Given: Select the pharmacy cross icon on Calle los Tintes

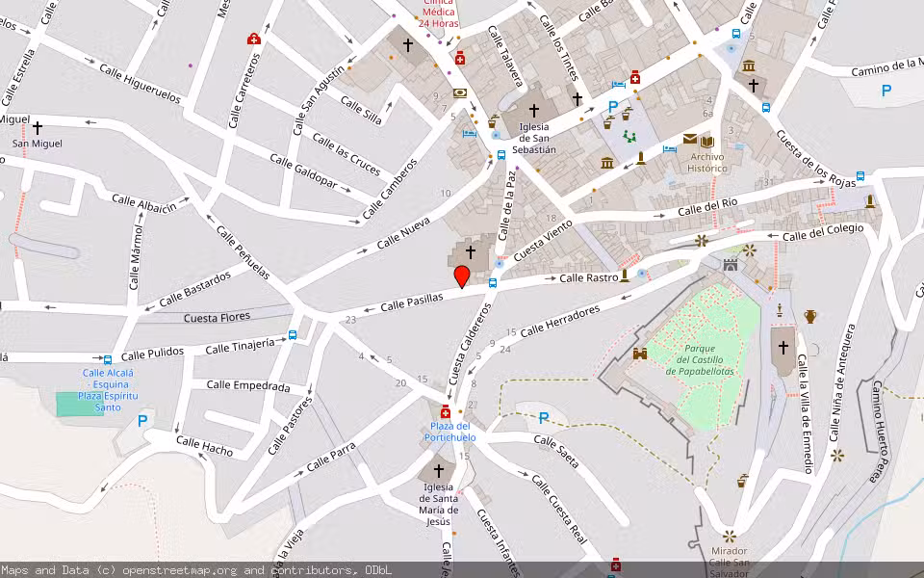Looking at the screenshot, I should click(635, 77).
